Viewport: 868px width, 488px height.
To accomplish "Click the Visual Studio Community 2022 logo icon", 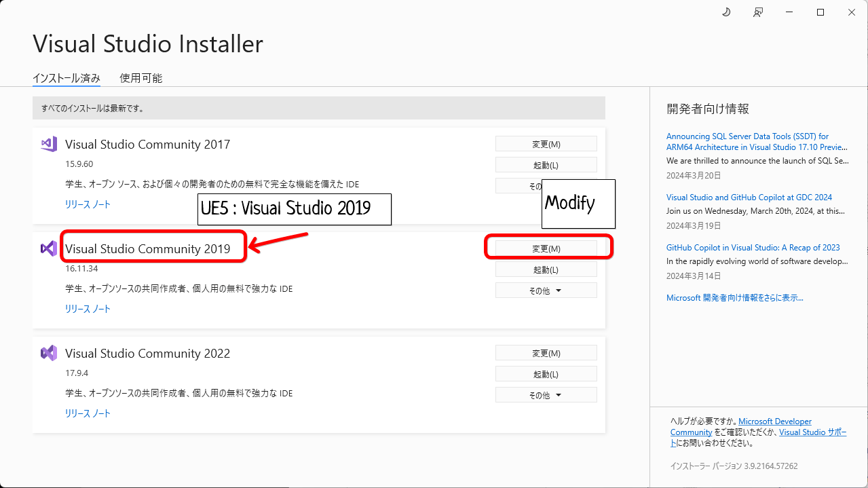I will point(49,353).
